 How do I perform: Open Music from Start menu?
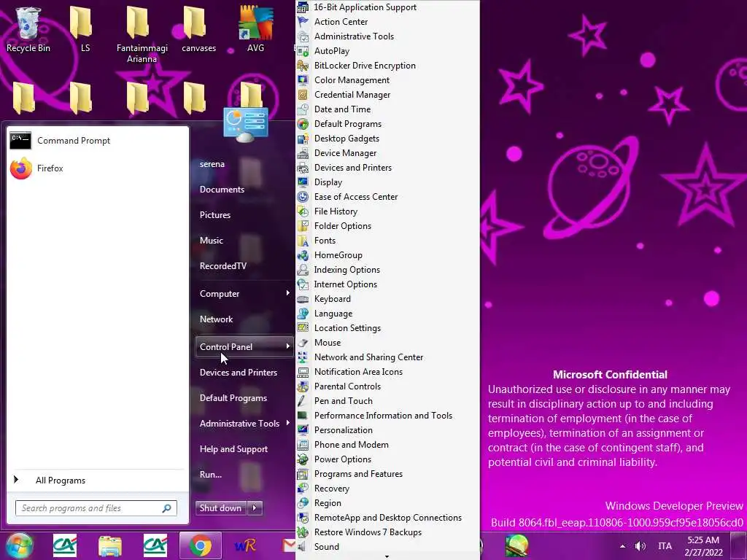[x=212, y=241]
